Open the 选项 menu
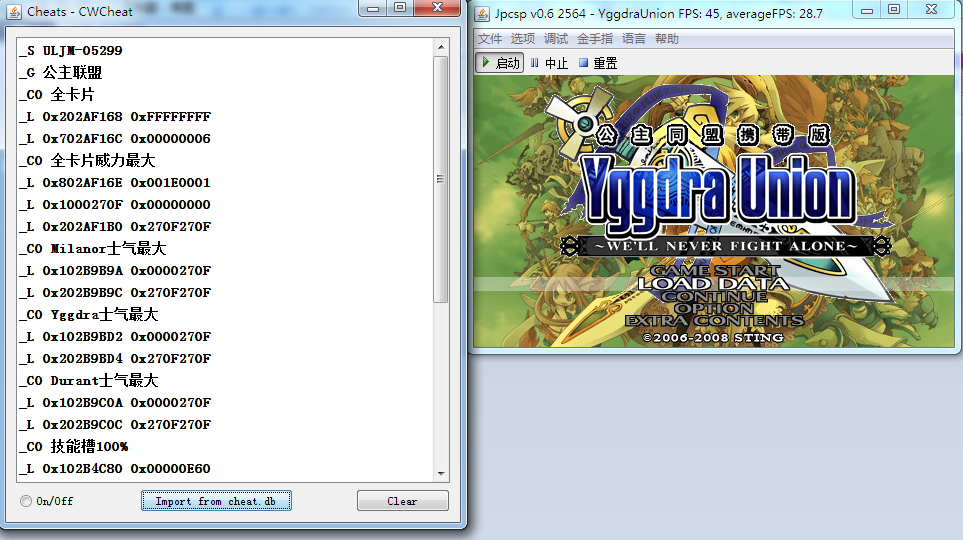Viewport: 963px width, 540px height. click(x=523, y=39)
